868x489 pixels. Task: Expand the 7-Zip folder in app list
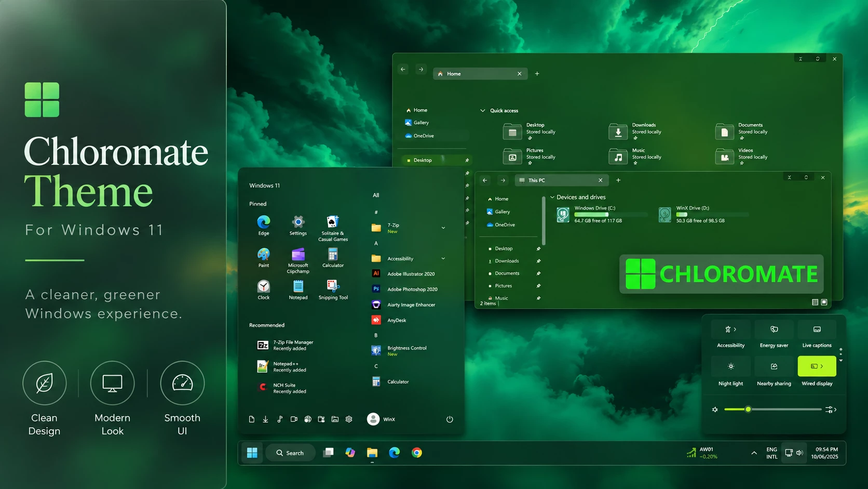(x=443, y=228)
